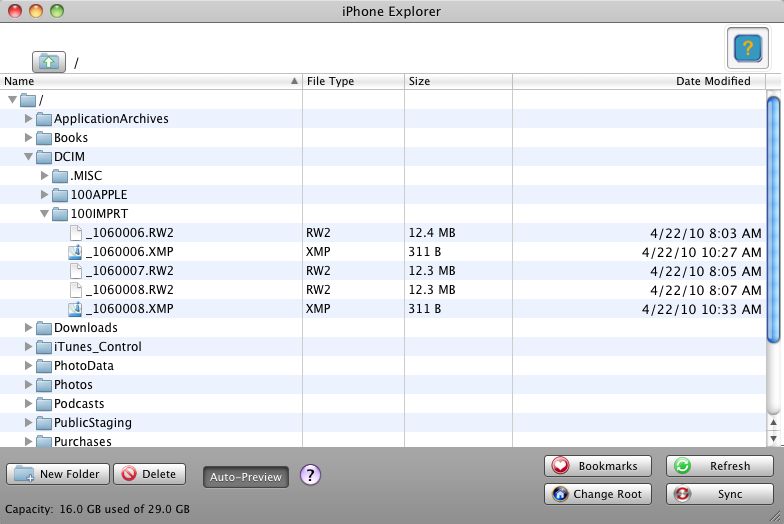
Task: Click the scrollbar up arrow
Action: tap(774, 422)
